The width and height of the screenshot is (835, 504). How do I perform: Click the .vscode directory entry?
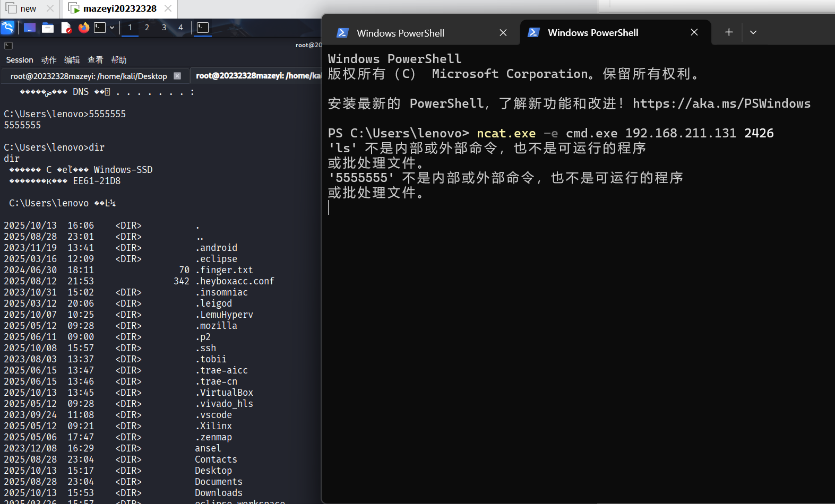(213, 415)
